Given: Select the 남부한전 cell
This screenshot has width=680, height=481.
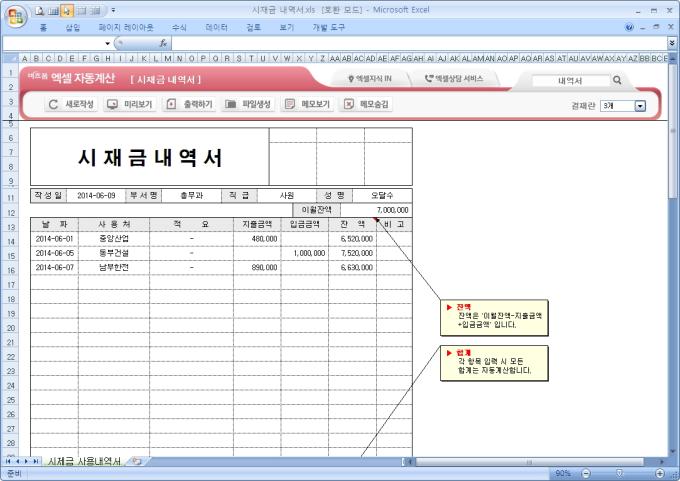Looking at the screenshot, I should tap(114, 268).
